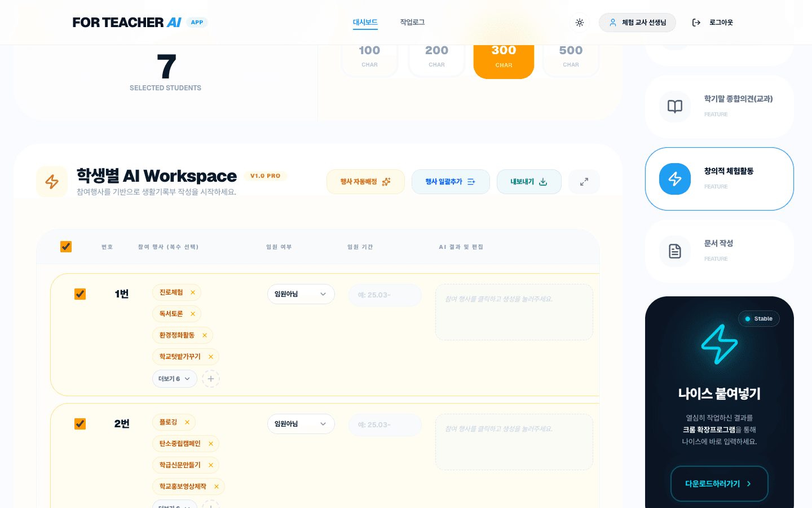
Task: Click the SELECTED STUDENTS count 7
Action: 166,67
